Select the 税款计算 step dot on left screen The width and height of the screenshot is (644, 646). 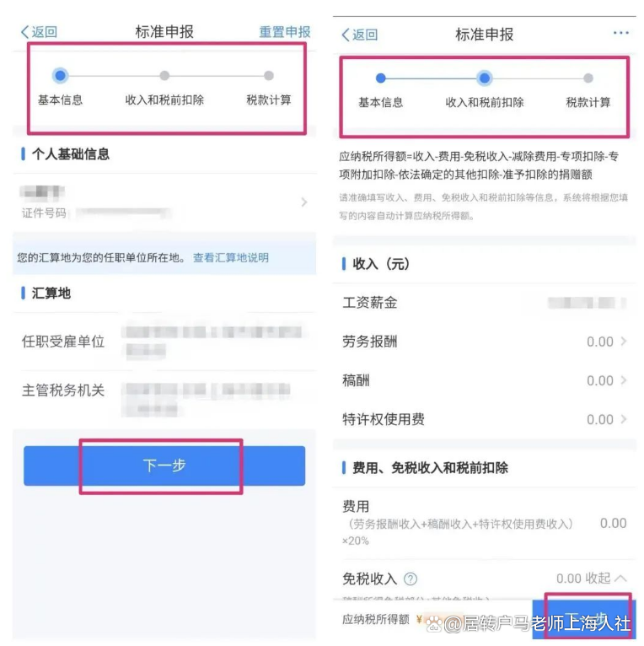coord(269,75)
